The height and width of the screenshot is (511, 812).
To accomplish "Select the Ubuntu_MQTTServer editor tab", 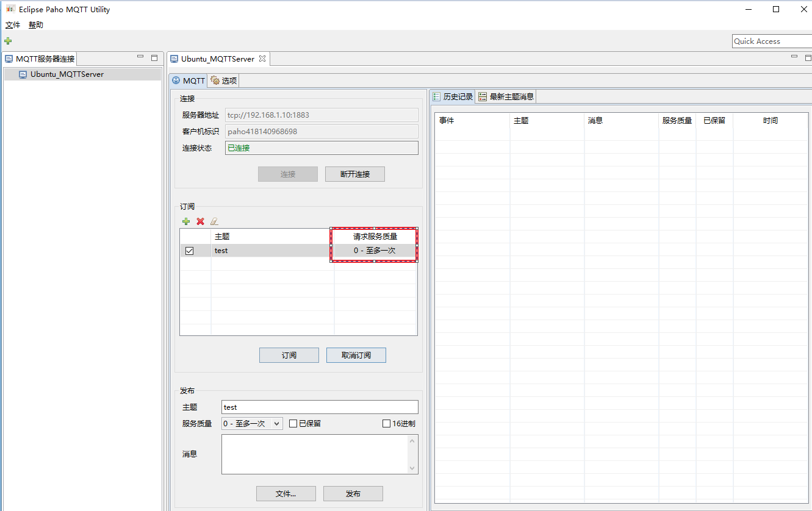I will coord(218,59).
